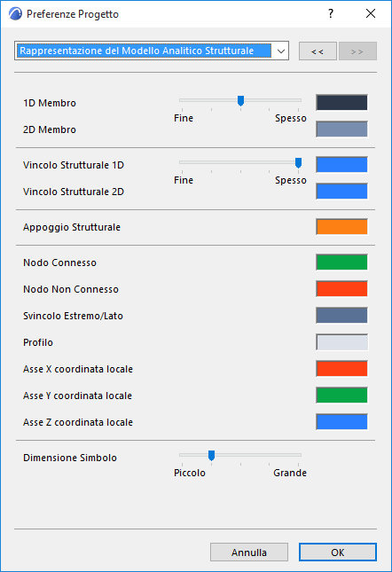This screenshot has width=392, height=572.
Task: Change the Asse X coordinata locale color
Action: tap(341, 369)
